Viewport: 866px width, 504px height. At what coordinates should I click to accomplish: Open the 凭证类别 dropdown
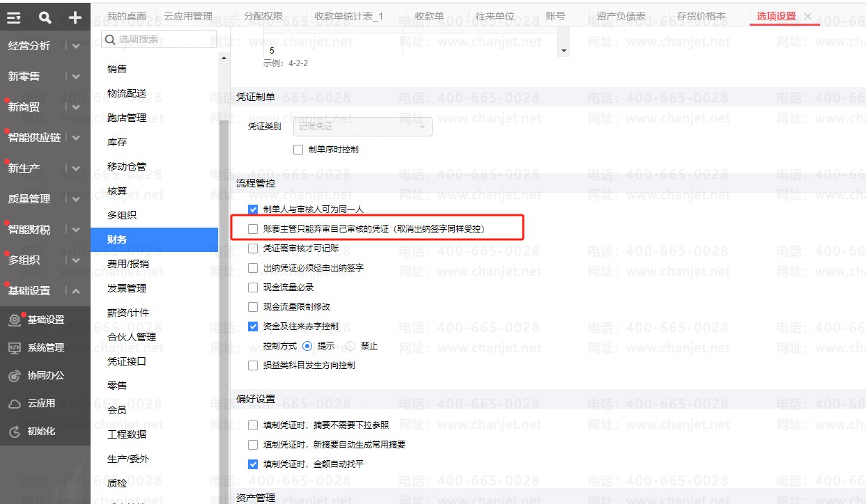tap(362, 127)
